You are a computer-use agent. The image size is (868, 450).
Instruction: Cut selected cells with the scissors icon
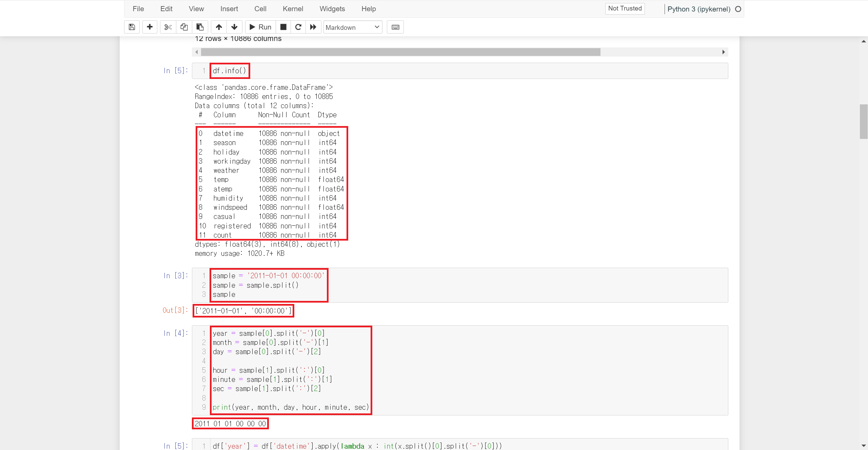168,27
